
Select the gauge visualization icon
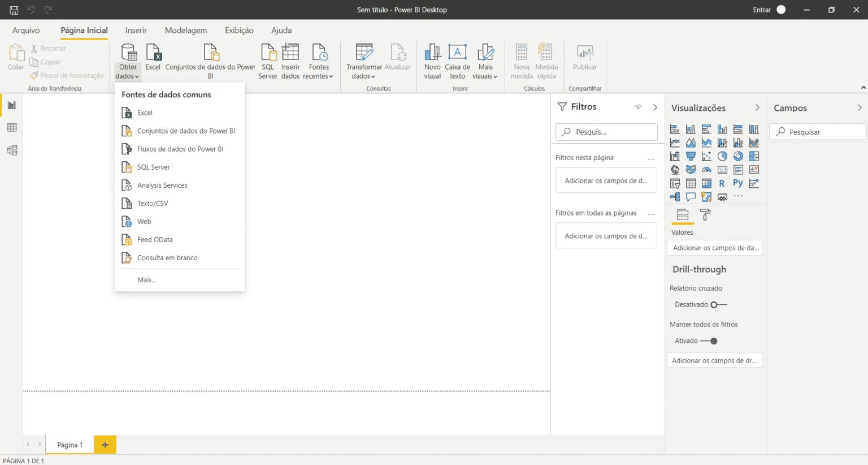[x=706, y=169]
